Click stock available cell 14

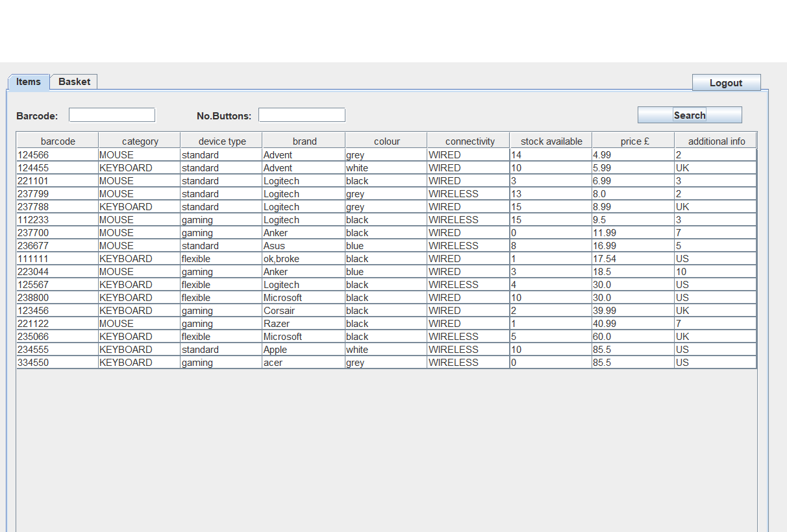pos(551,155)
